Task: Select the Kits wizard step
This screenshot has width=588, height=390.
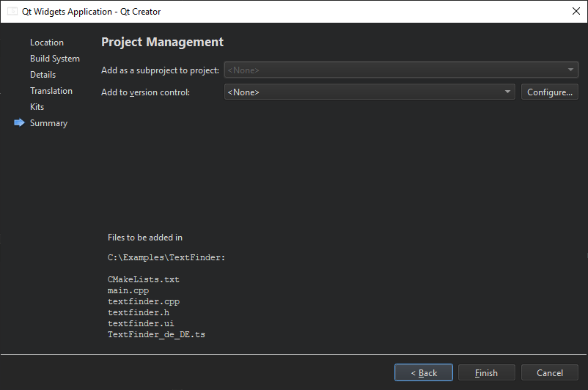Action: [37, 107]
